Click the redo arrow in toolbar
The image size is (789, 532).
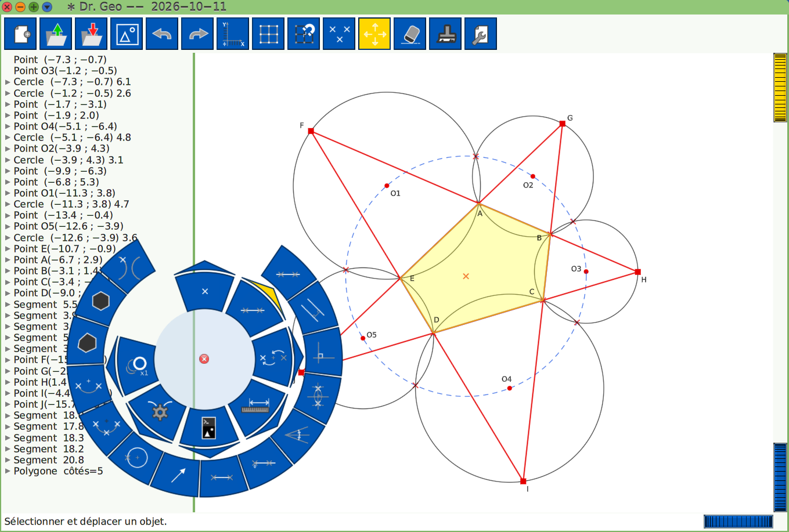click(197, 34)
